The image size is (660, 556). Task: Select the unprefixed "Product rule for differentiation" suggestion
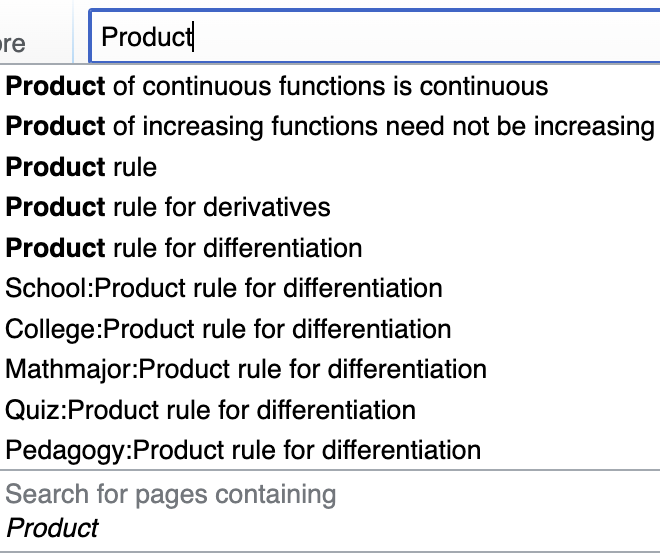pos(184,248)
